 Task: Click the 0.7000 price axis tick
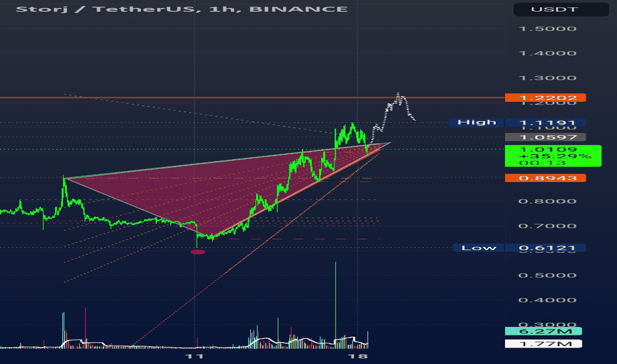coord(547,226)
